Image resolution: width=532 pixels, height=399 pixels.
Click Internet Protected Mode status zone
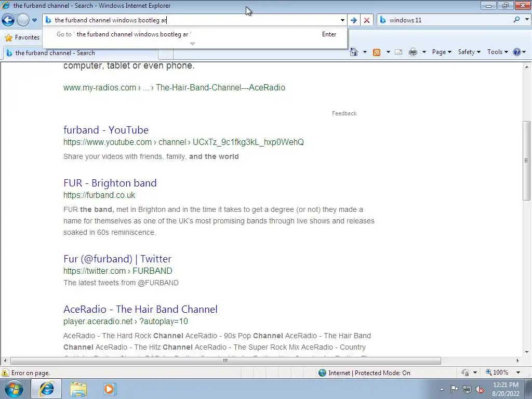[x=364, y=373]
